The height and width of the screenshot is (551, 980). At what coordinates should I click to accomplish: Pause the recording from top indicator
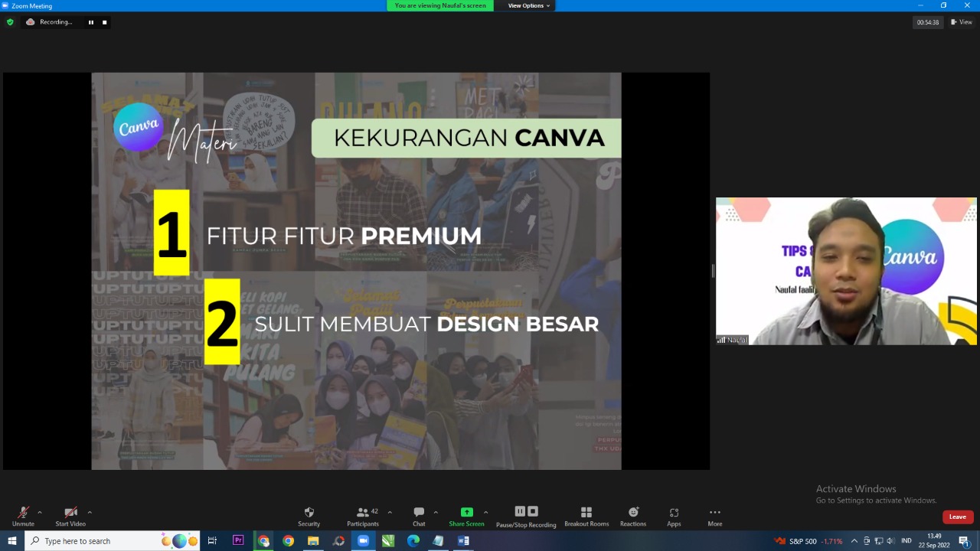click(91, 22)
